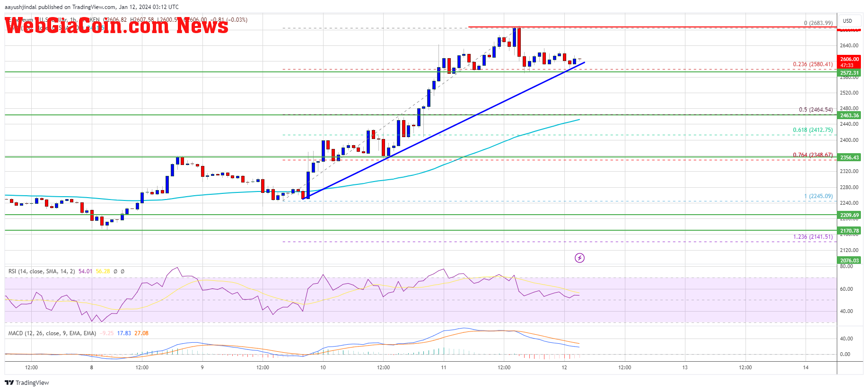
Task: Select the Fibonacci 0.236 (2580.41) level label
Action: [813, 64]
